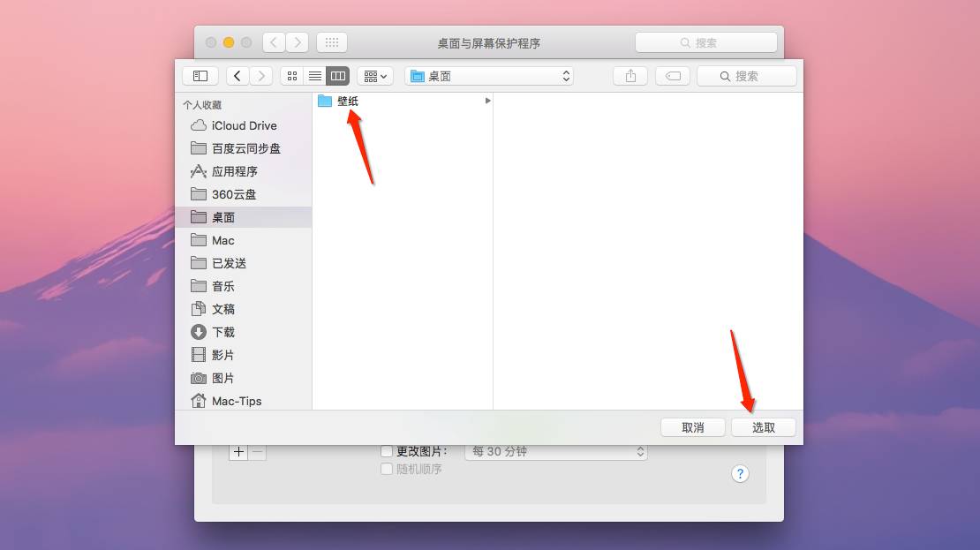The width and height of the screenshot is (980, 550).
Task: Enable the 更改图片 checkbox
Action: click(x=387, y=451)
